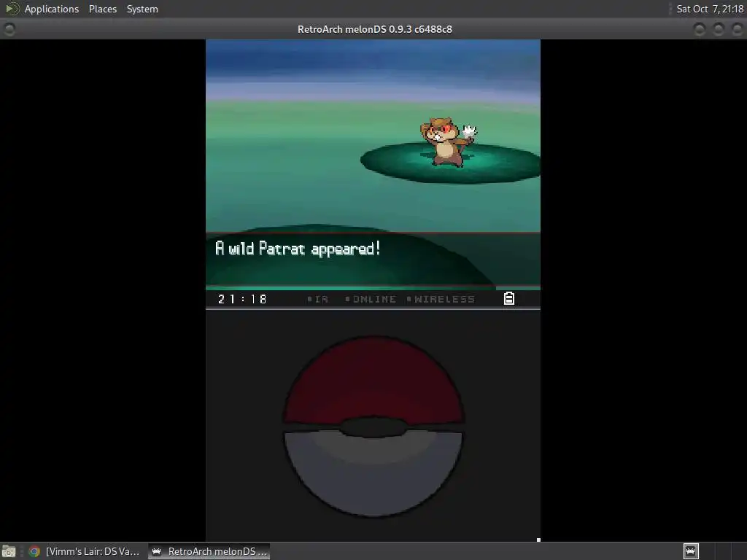Viewport: 747px width, 560px height.
Task: Click the in-game clock reading 21:18
Action: tap(242, 299)
